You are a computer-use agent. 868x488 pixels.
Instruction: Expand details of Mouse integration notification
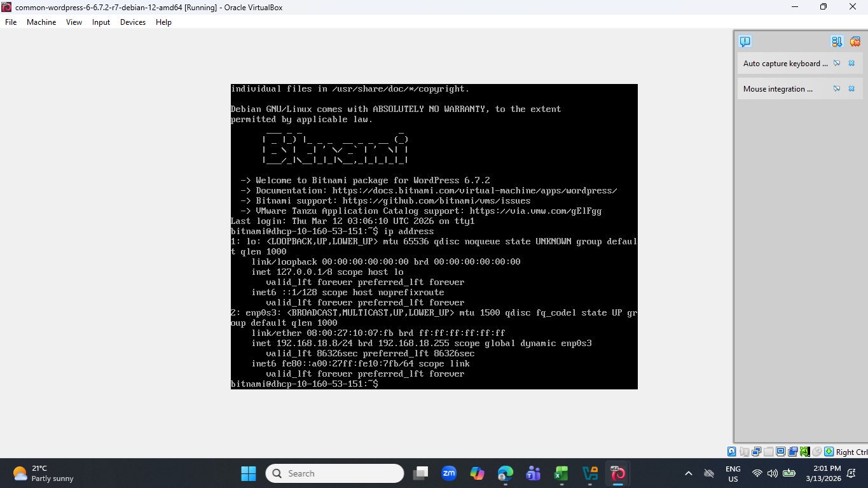coord(837,89)
